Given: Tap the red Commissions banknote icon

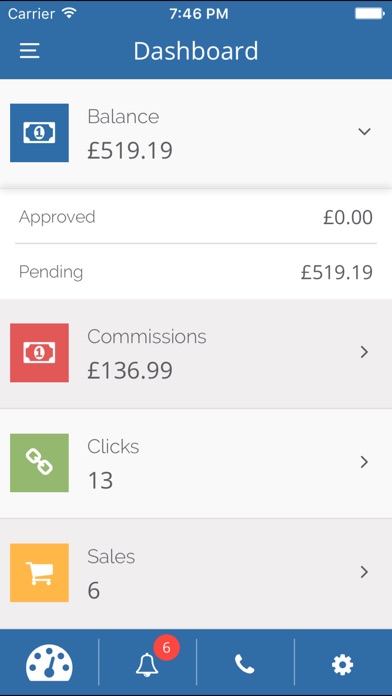Looking at the screenshot, I should click(40, 352).
